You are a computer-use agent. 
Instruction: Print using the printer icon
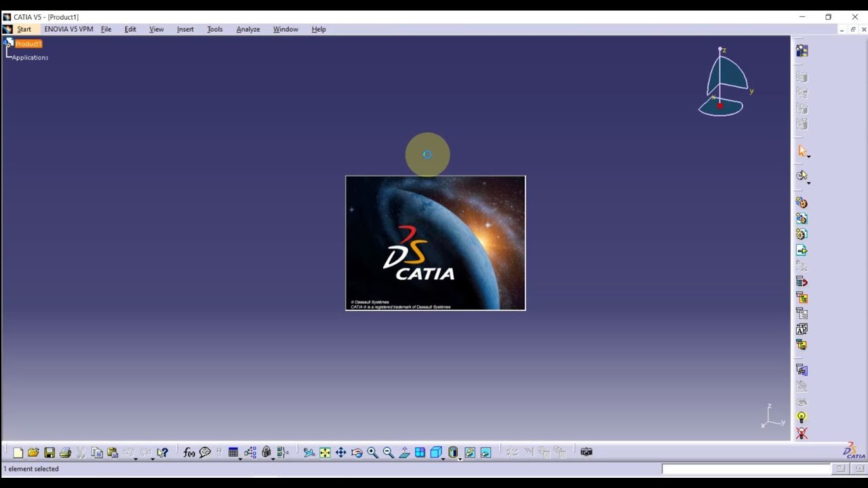pyautogui.click(x=65, y=453)
